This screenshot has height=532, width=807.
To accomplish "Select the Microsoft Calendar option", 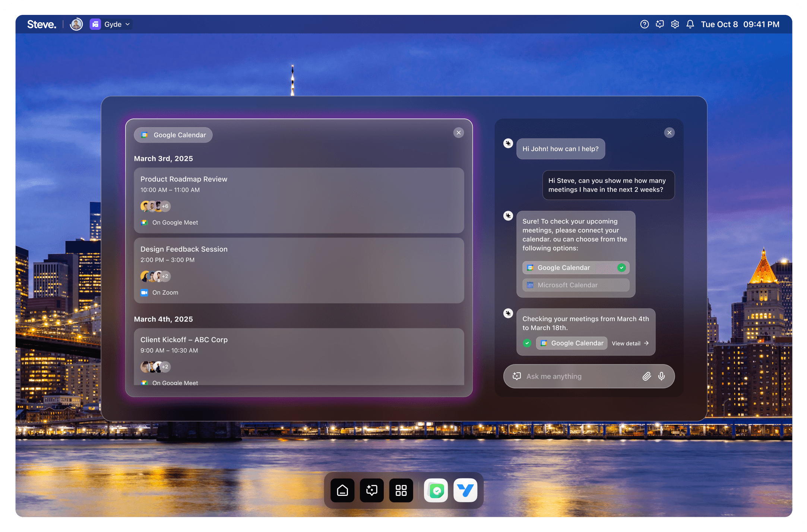I will coord(576,285).
